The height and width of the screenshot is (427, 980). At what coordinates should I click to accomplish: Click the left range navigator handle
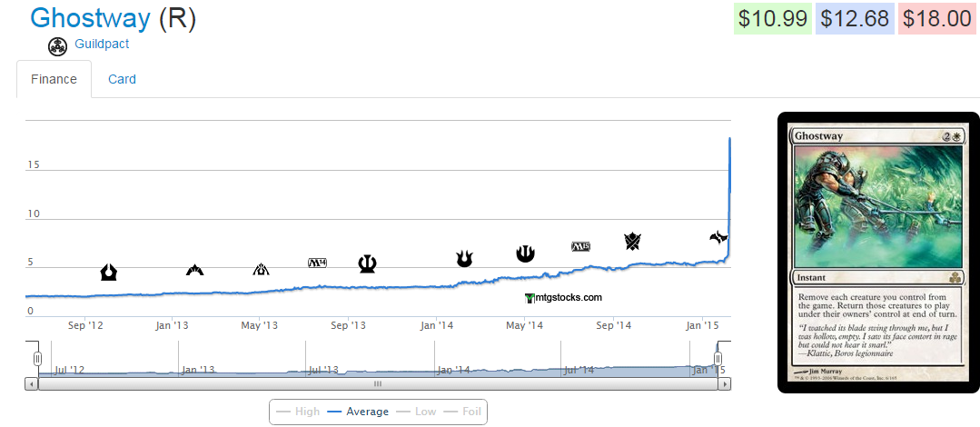[x=37, y=359]
